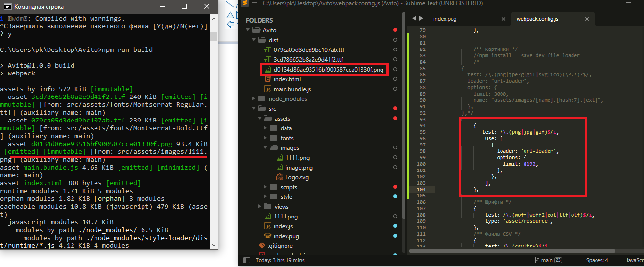Expand the node_modules folder

pyautogui.click(x=254, y=99)
